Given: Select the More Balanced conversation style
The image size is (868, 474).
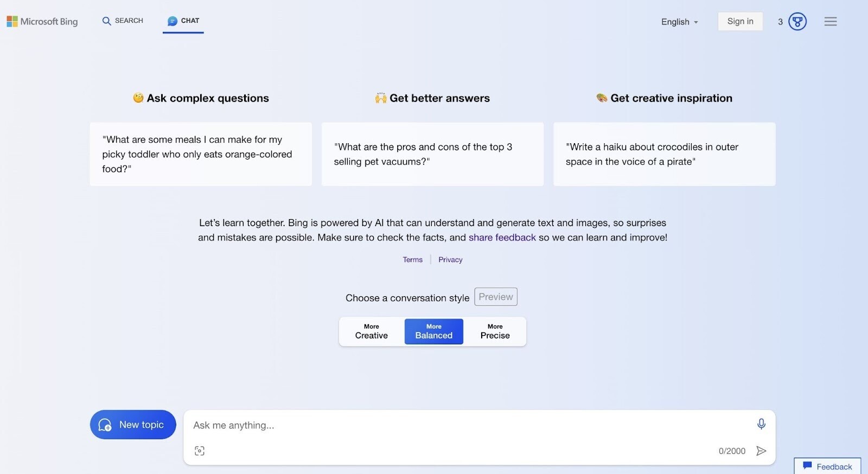Looking at the screenshot, I should (x=433, y=331).
